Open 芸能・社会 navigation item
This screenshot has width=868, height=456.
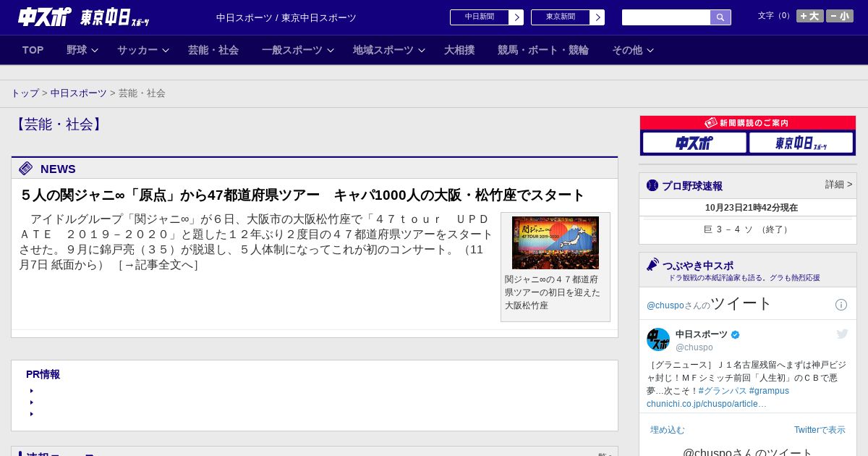(213, 50)
